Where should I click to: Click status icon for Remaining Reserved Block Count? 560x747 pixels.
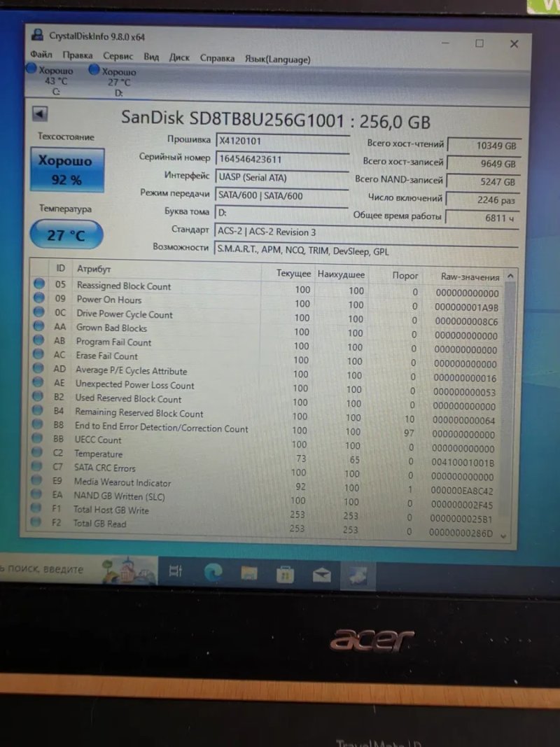(x=37, y=410)
